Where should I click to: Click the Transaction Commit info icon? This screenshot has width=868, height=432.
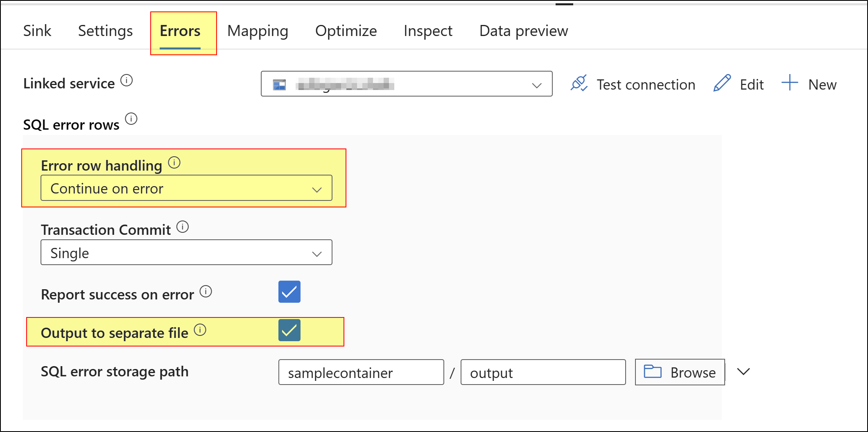coord(183,227)
